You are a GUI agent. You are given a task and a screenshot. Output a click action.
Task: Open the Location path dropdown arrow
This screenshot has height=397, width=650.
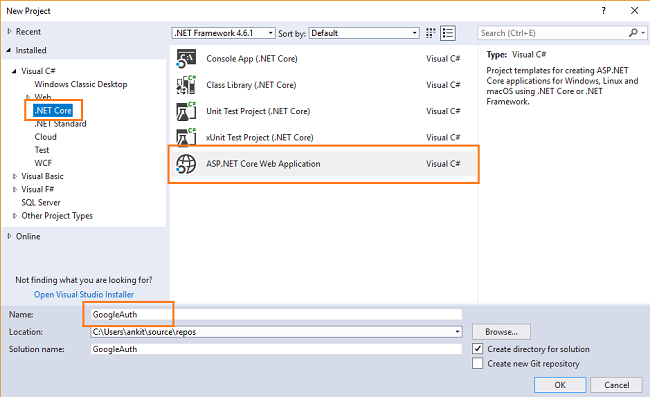click(x=457, y=332)
